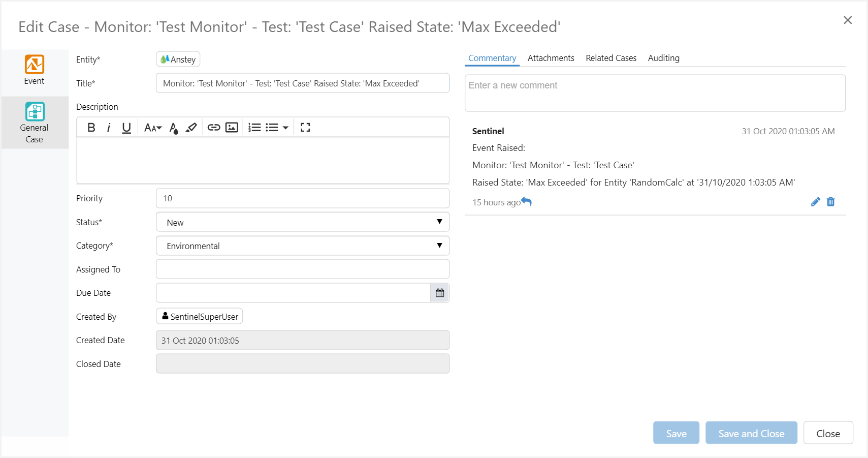Click the insert link icon

pos(214,128)
